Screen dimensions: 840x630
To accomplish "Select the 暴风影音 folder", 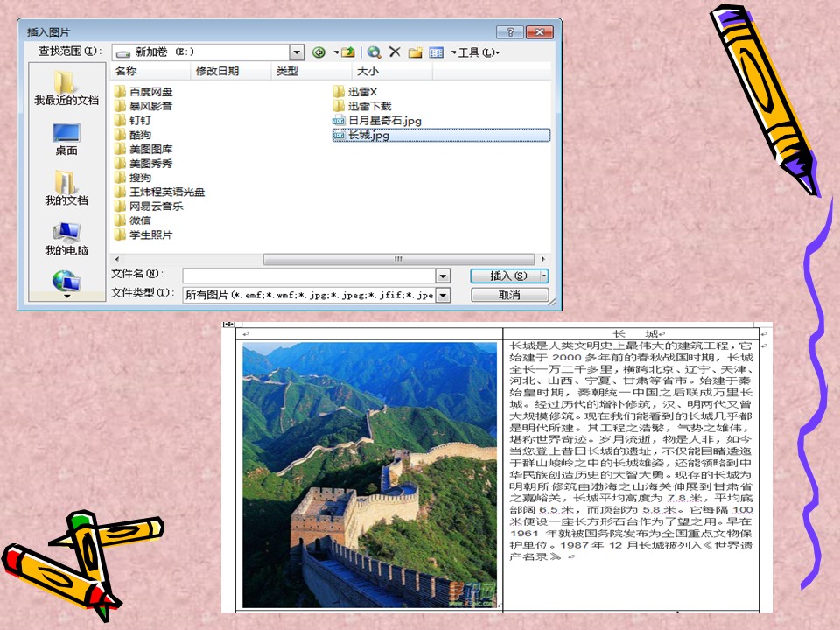I will tap(143, 106).
